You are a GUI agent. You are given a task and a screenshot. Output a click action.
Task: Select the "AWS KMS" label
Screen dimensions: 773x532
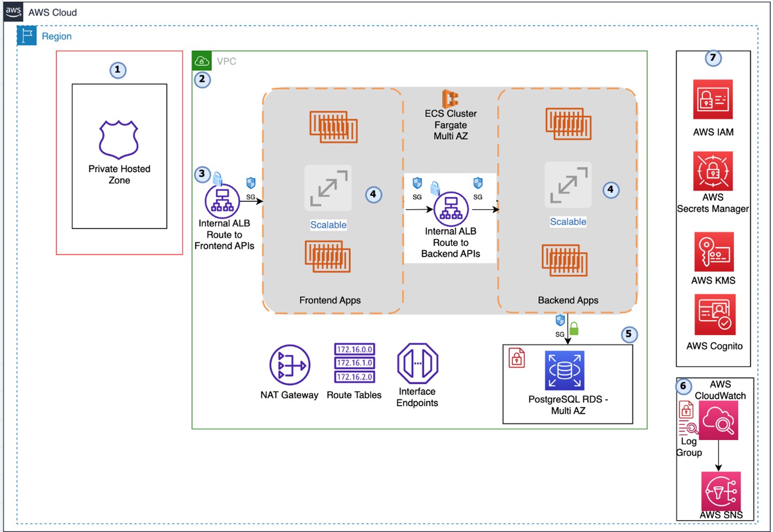pyautogui.click(x=713, y=281)
